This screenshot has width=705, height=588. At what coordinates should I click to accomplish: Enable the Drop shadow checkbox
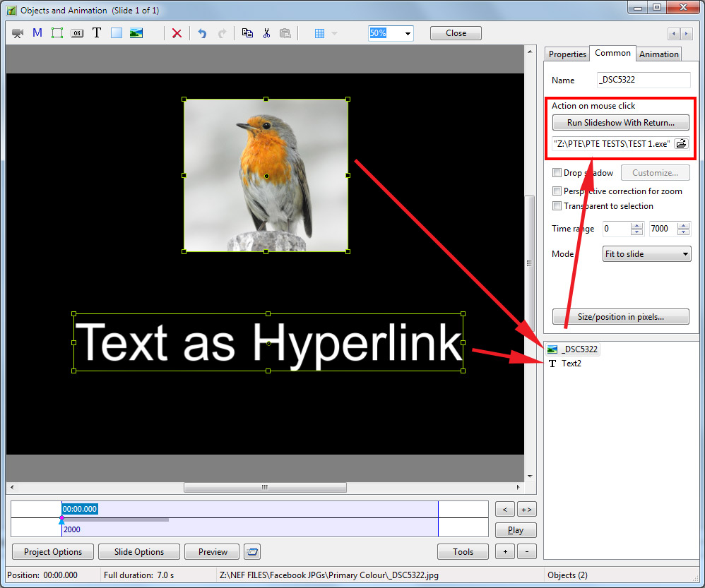557,173
